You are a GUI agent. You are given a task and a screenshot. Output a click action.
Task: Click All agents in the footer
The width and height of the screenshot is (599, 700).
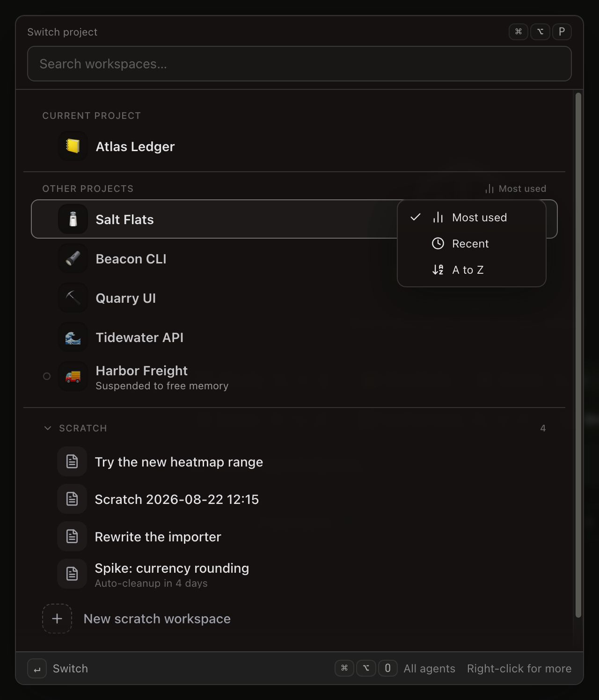pos(429,669)
